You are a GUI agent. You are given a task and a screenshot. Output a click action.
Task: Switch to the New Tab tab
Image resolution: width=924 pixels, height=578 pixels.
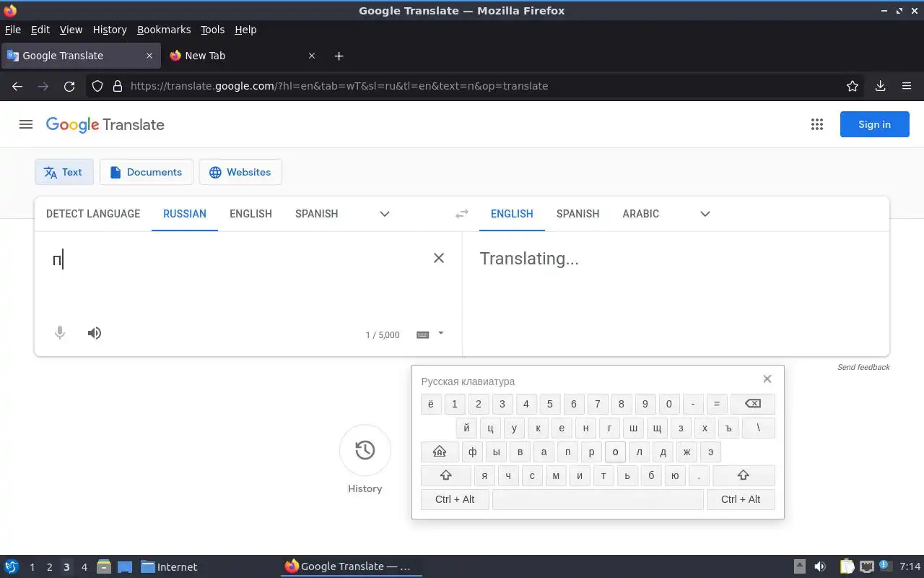click(x=243, y=56)
